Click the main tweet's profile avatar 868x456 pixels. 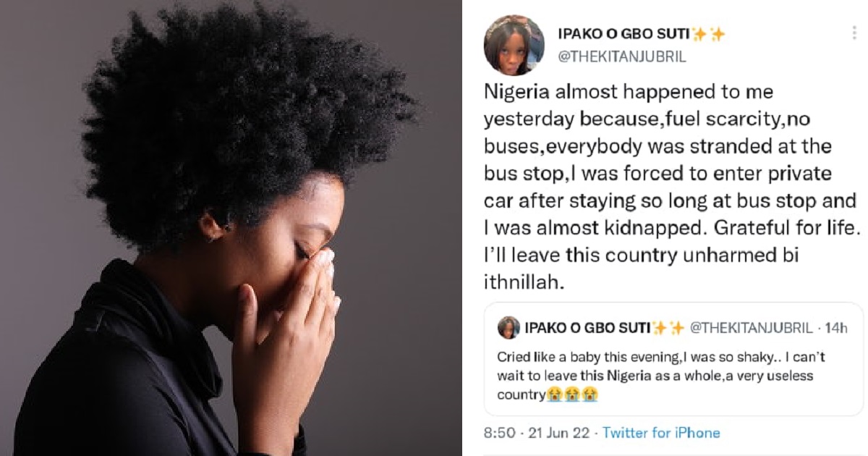click(x=514, y=45)
